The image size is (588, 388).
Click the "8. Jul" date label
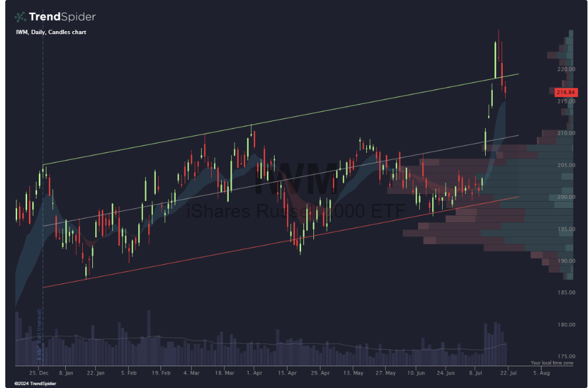click(475, 373)
